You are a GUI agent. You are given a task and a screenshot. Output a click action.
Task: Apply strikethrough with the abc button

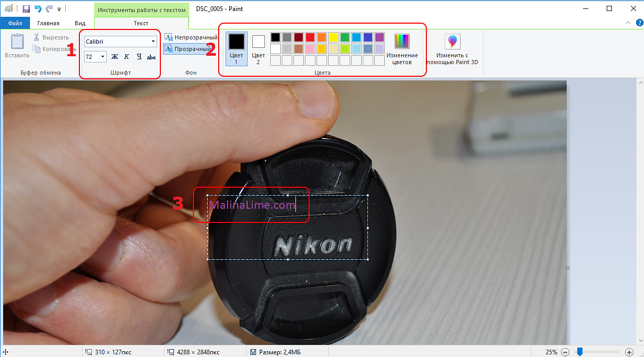[151, 57]
